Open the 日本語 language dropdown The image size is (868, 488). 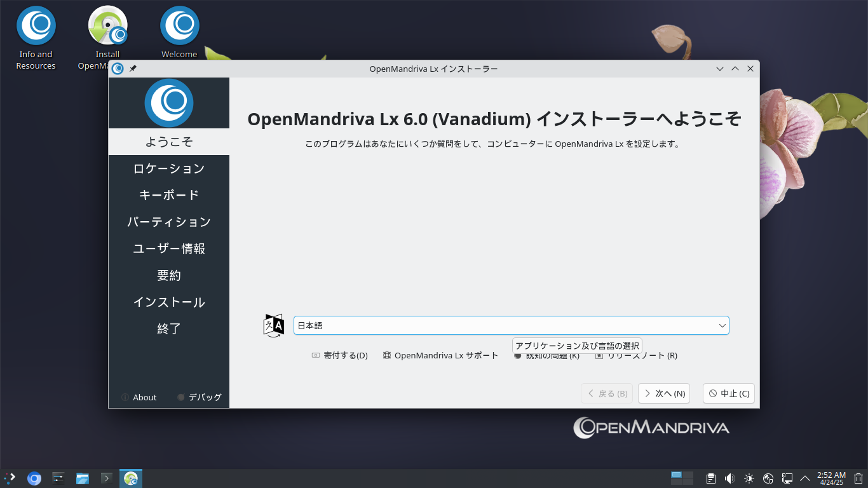[512, 325]
